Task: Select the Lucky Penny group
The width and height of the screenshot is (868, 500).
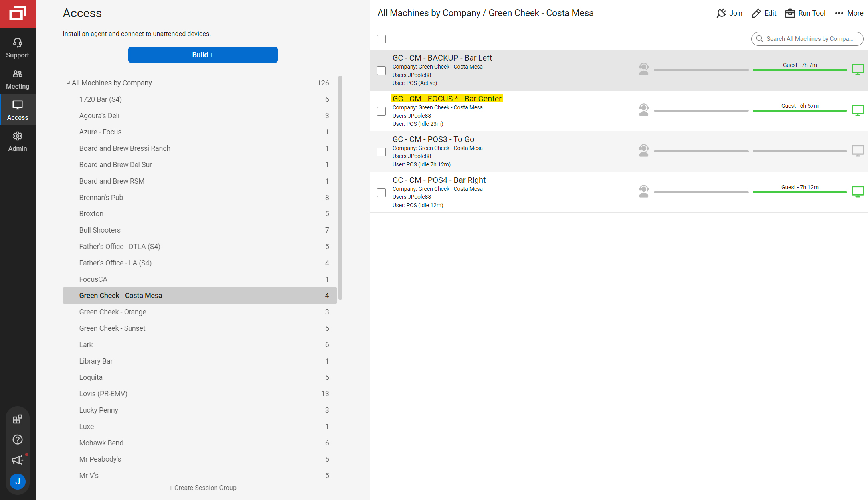Action: click(200, 410)
